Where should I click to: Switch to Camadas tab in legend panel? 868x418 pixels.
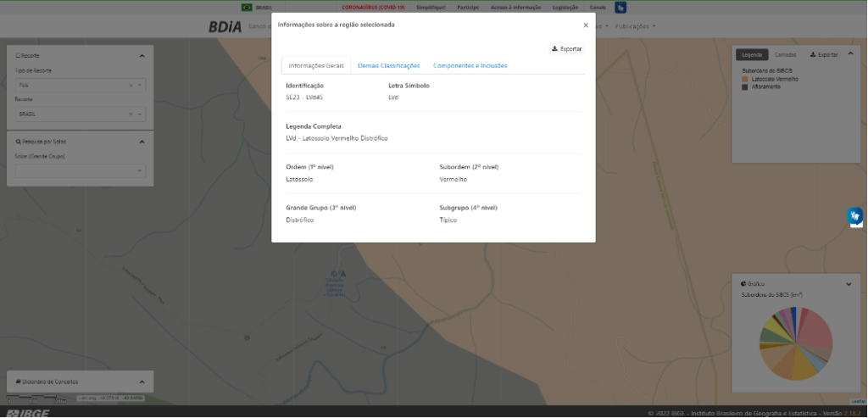(785, 55)
